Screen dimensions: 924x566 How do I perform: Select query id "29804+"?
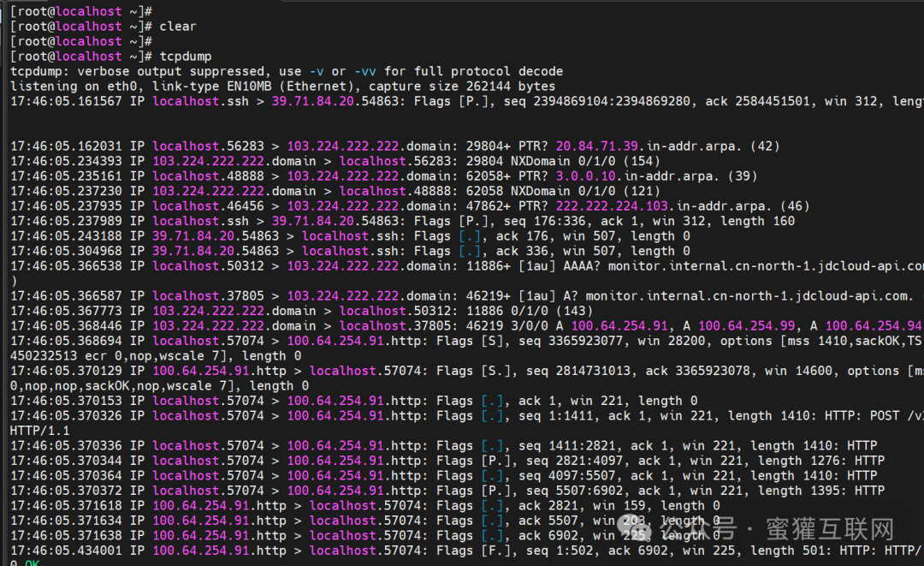coord(488,146)
